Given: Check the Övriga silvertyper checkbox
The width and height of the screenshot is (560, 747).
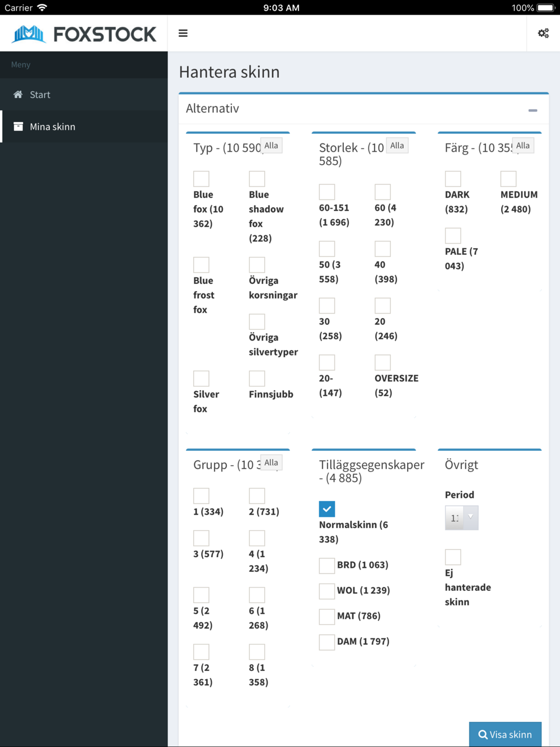Looking at the screenshot, I should click(257, 321).
